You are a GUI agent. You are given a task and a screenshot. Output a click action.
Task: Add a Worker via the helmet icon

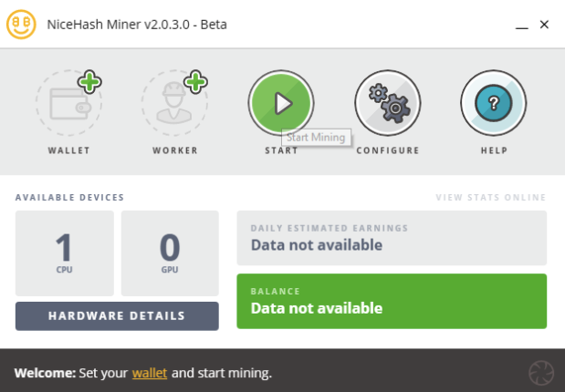pos(174,103)
